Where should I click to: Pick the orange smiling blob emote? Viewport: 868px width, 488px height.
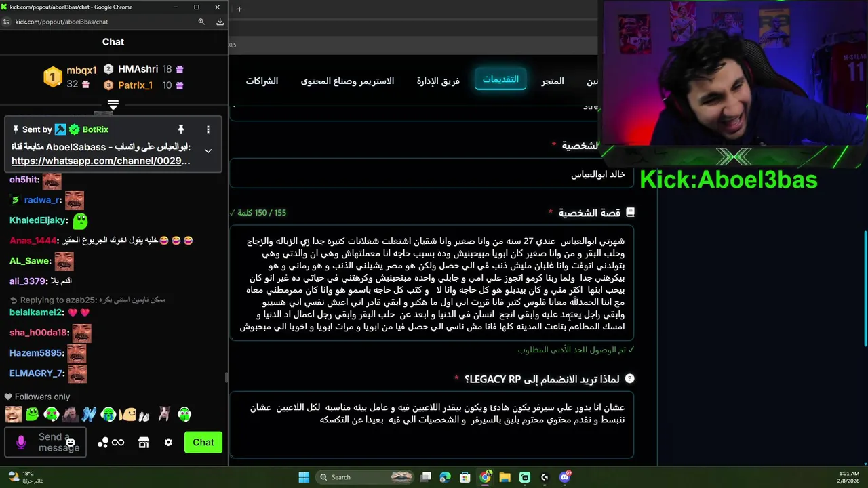point(127,413)
